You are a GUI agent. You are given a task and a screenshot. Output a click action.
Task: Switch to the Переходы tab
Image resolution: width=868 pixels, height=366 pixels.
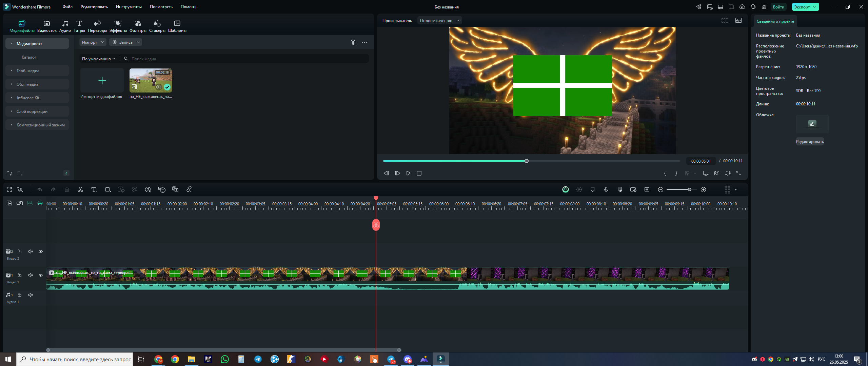(97, 26)
